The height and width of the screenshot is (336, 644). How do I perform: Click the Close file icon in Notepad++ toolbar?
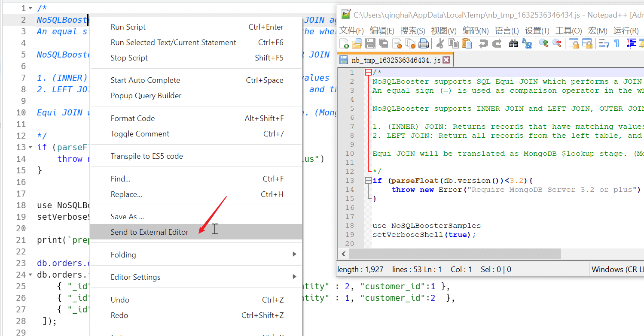[x=397, y=43]
